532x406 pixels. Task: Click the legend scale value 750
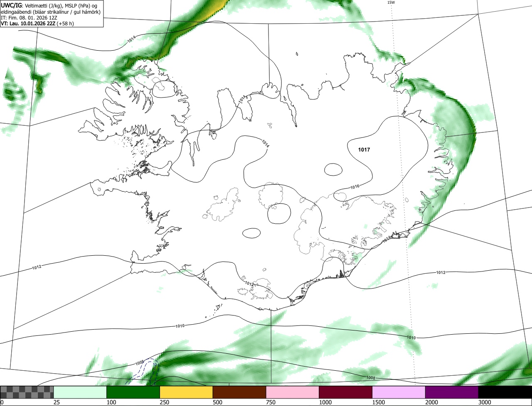(271, 402)
